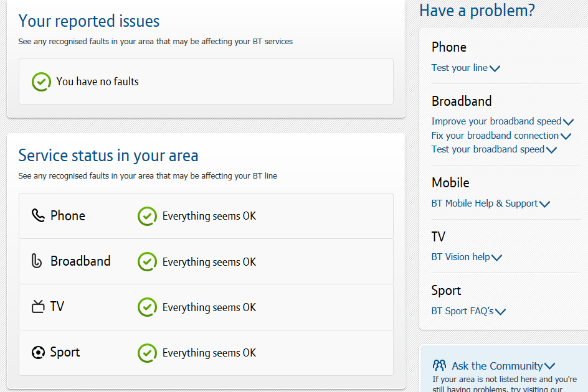Click 'Everything seems OK' in TV row
Viewport: 588px width, 392px height.
tap(209, 307)
